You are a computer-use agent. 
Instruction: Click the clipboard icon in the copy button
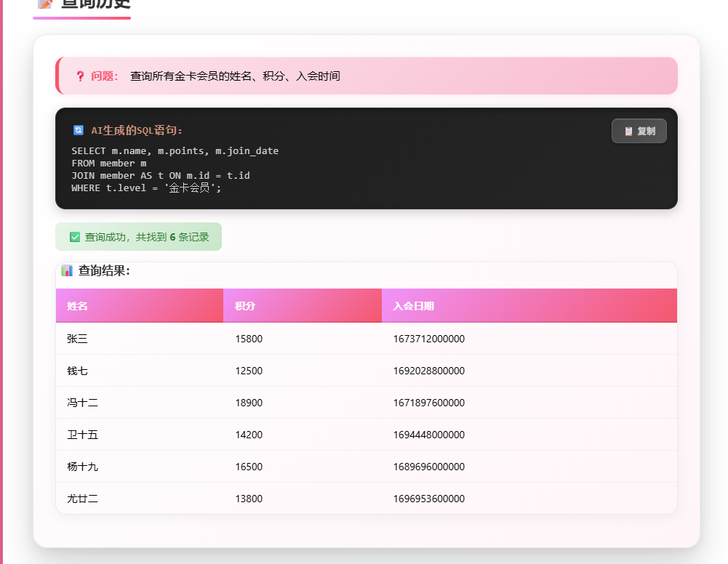coord(628,132)
